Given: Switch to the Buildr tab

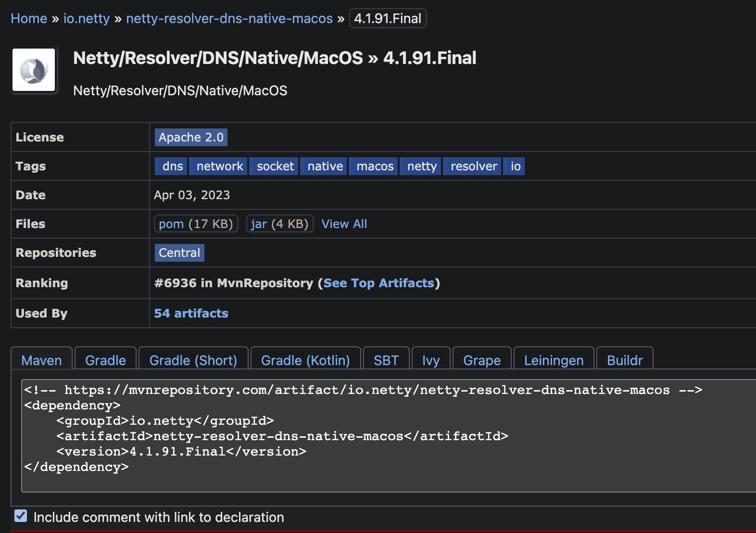Looking at the screenshot, I should click(x=625, y=358).
